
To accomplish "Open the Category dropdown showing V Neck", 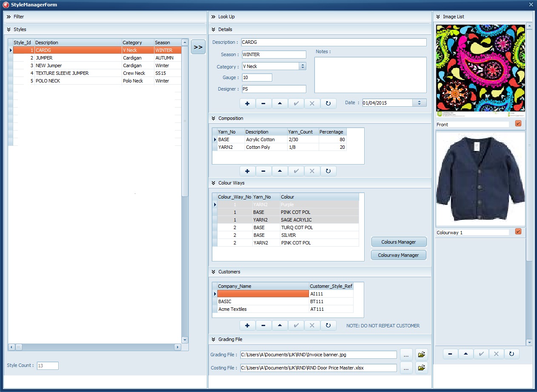I will 303,66.
